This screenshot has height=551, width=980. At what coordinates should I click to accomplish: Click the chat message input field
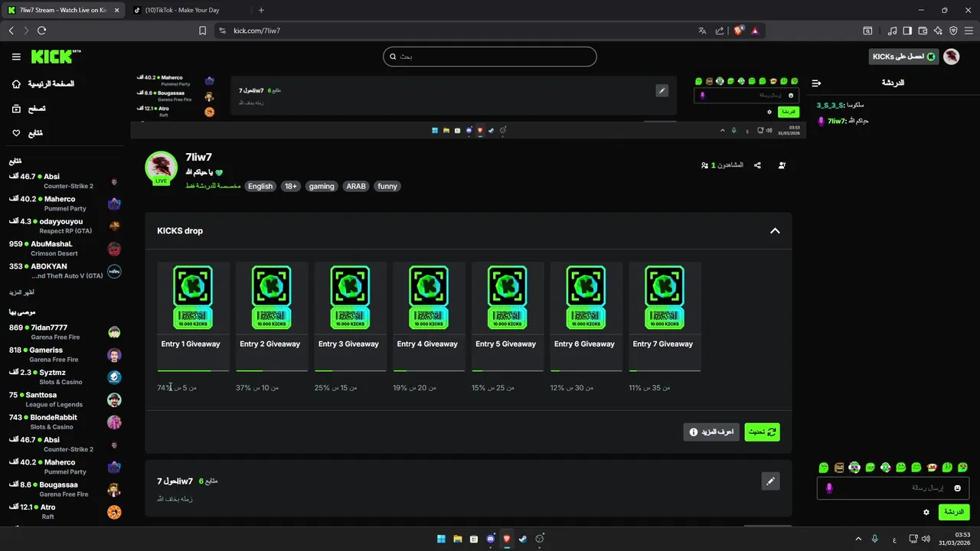[893, 487]
